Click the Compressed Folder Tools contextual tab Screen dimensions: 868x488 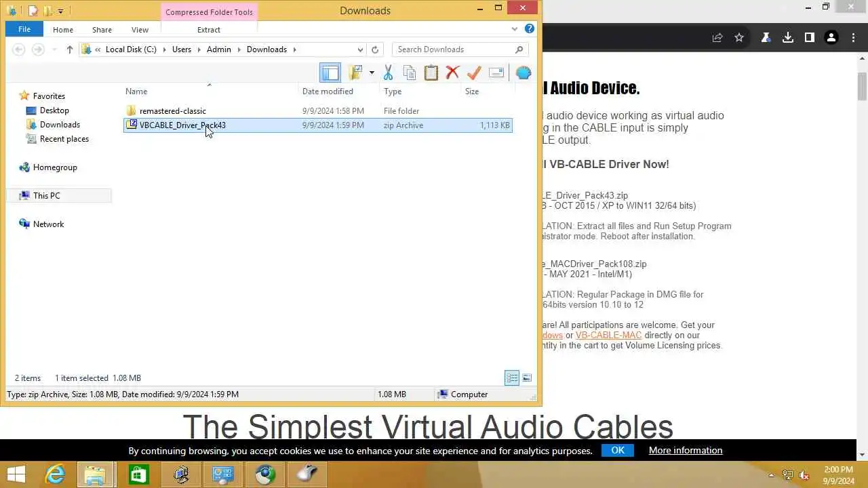[x=209, y=12]
